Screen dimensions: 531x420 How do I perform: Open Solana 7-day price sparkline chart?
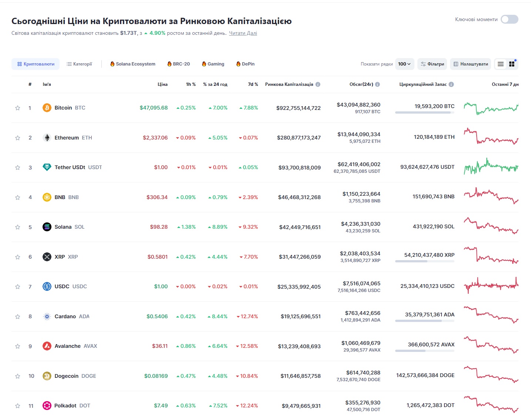tap(491, 226)
